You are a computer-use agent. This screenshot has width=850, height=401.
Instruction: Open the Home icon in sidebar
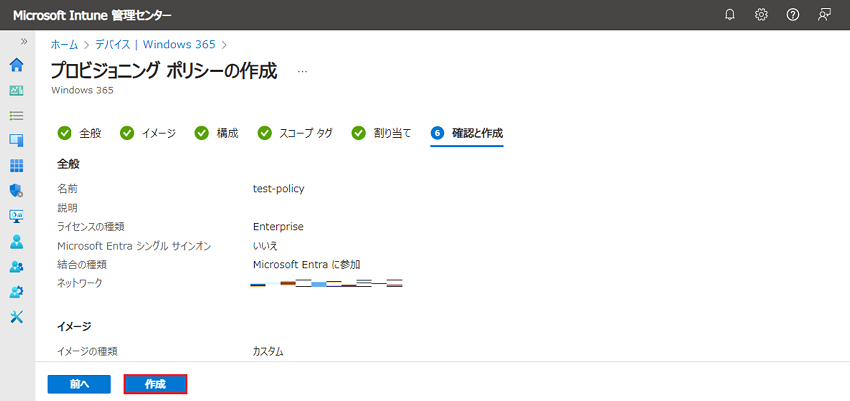pos(17,65)
